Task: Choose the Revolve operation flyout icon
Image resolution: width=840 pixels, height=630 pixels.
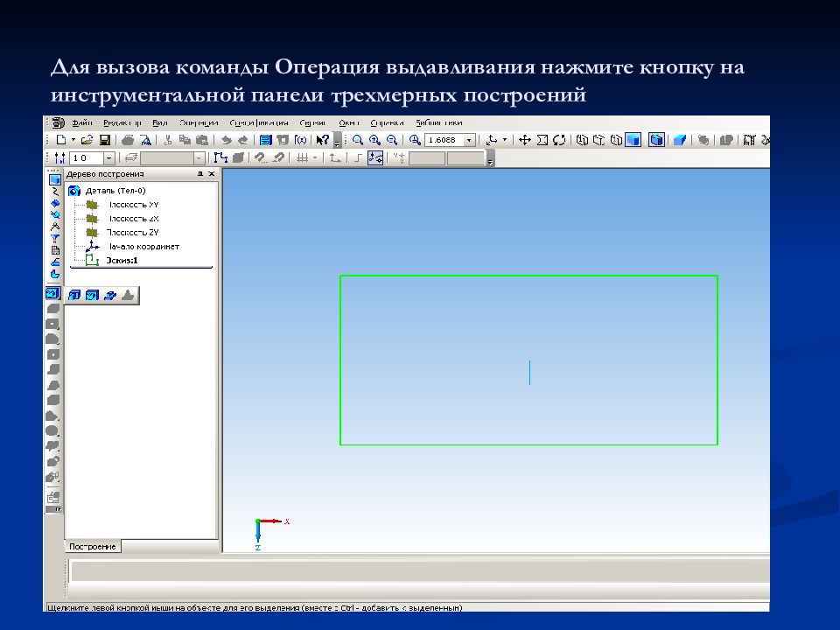Action: pos(92,295)
